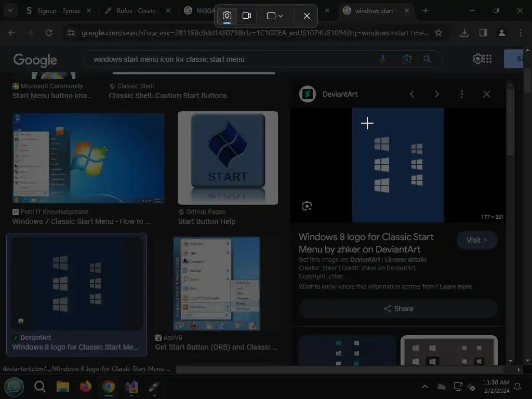Screen dimensions: 532x399
Task: Launch Firefox from taskbar
Action: 86,387
